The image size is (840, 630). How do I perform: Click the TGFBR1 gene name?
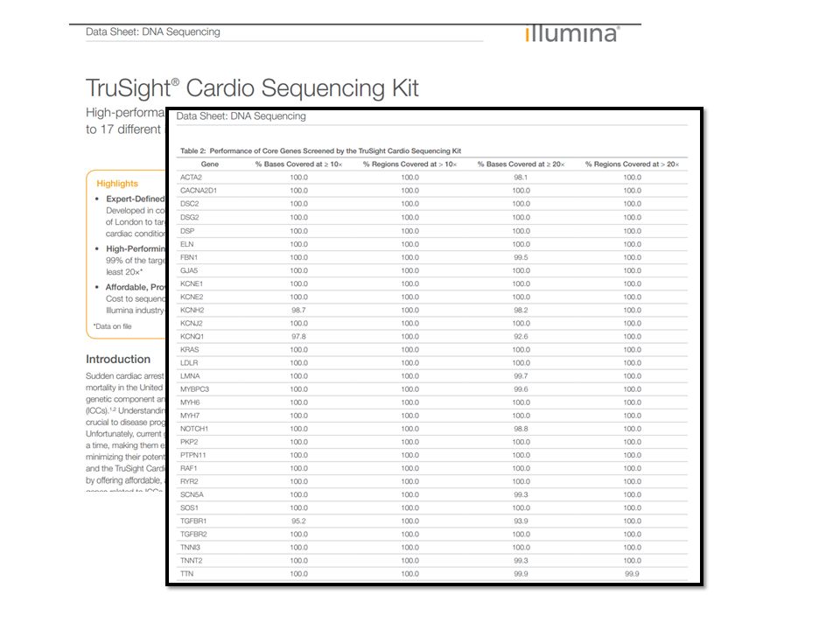(x=193, y=521)
